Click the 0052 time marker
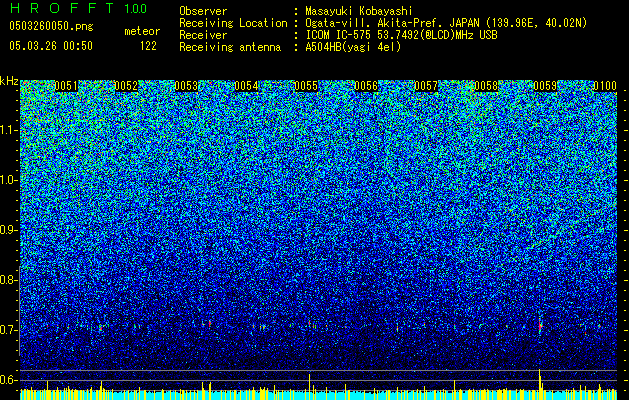This screenshot has width=629, height=400. 126,86
